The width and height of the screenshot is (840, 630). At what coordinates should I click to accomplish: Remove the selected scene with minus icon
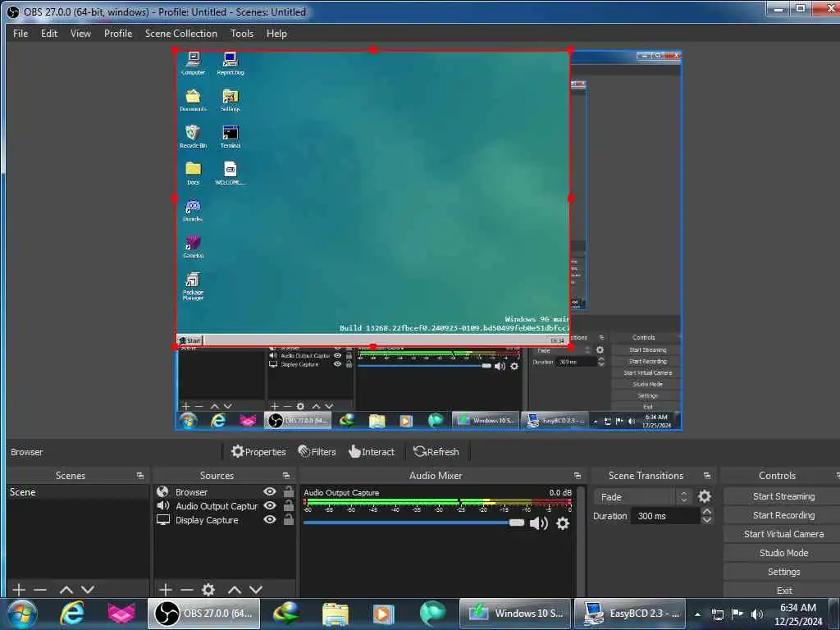(x=40, y=590)
